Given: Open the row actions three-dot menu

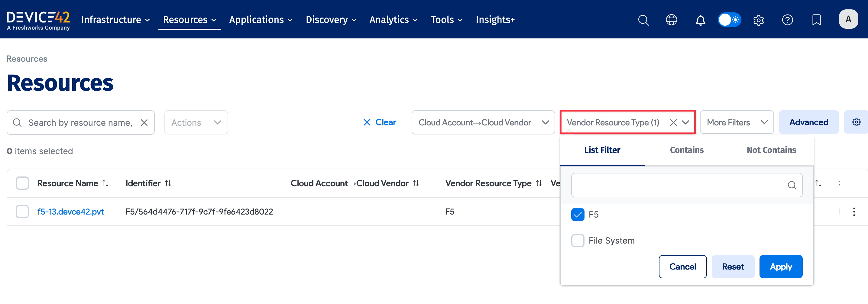Looking at the screenshot, I should [853, 212].
